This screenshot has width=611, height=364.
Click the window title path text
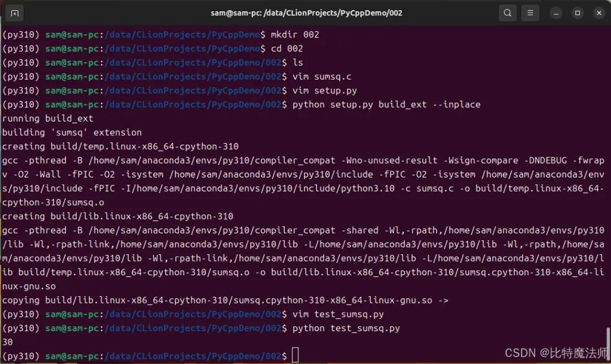click(x=306, y=13)
